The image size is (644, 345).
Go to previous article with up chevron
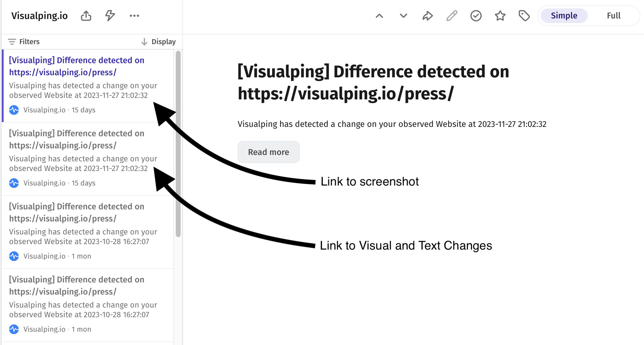[x=379, y=16]
